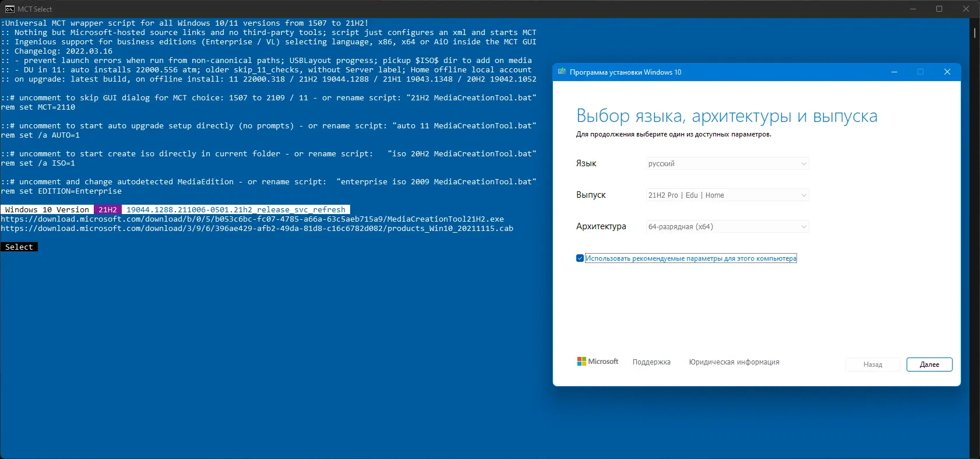Click the Далее button
The width and height of the screenshot is (980, 459).
(x=929, y=365)
